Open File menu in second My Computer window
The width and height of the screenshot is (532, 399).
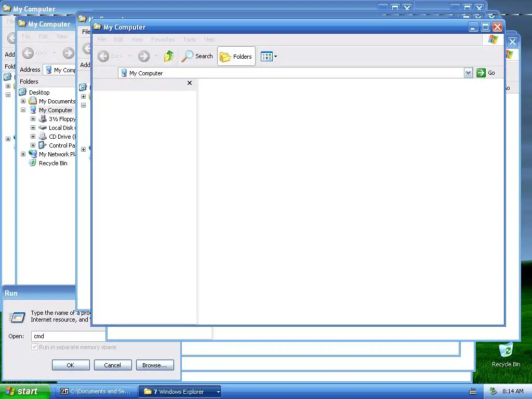coord(26,36)
